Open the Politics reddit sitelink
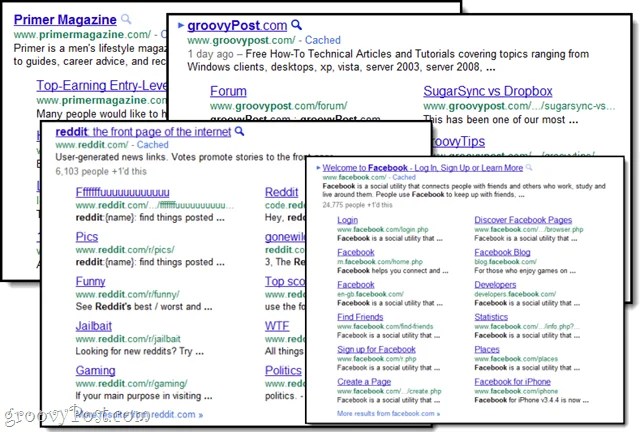The width and height of the screenshot is (640, 432). pos(283,370)
